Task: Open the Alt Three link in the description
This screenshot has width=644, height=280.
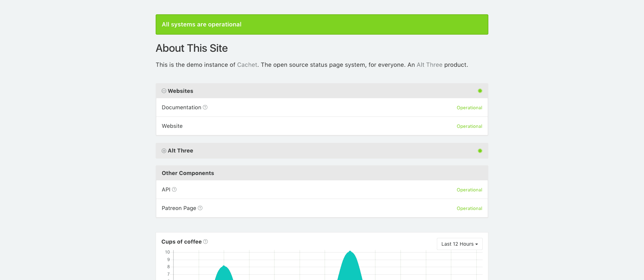Action: pyautogui.click(x=429, y=65)
